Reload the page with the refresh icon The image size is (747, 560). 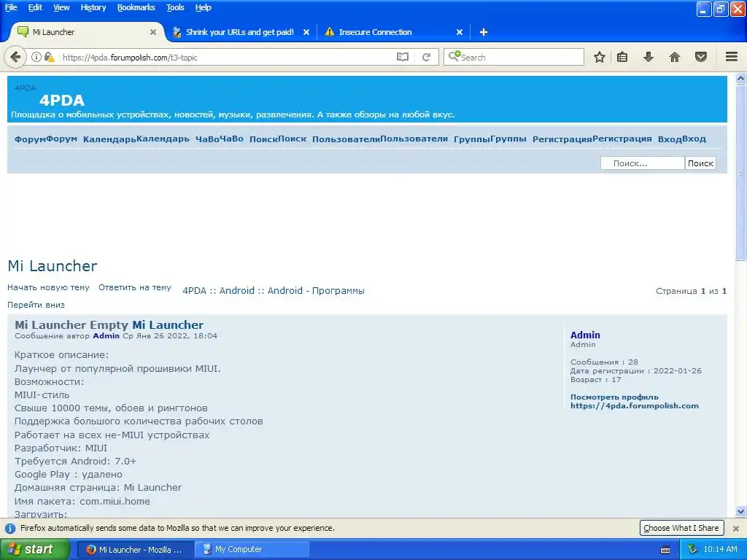(426, 57)
